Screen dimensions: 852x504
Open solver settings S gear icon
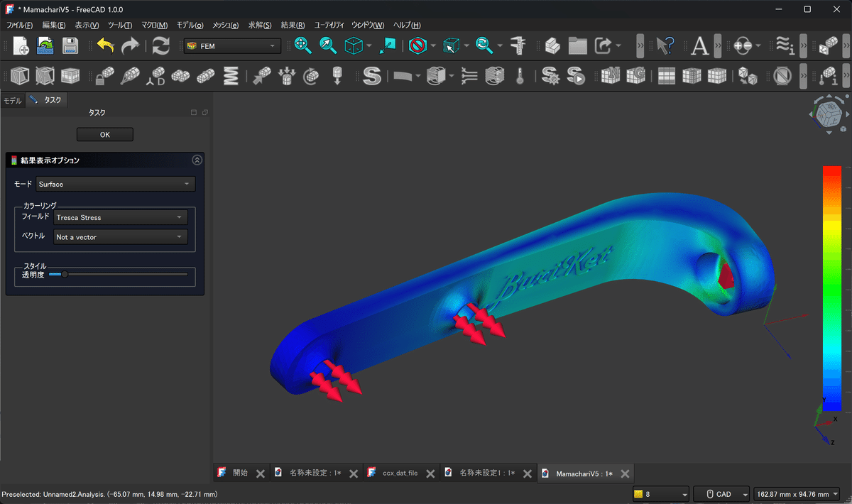click(550, 75)
